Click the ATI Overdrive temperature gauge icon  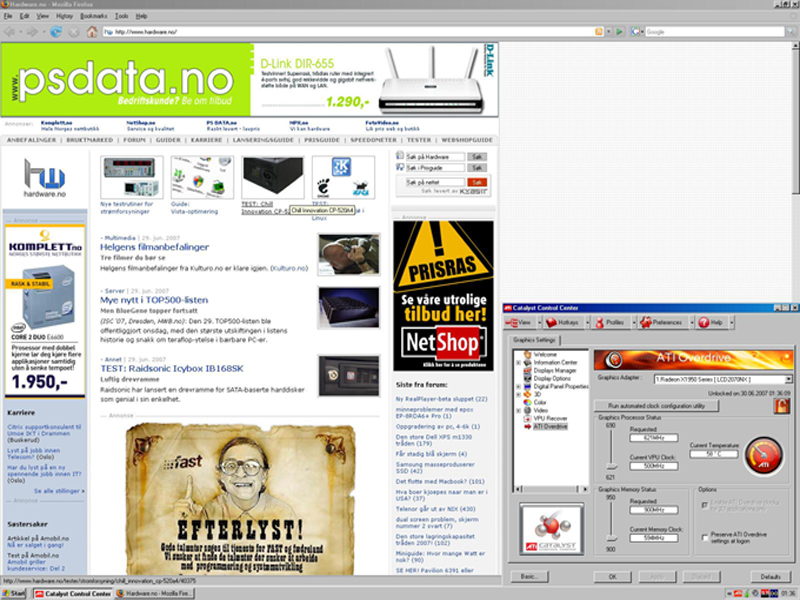[763, 456]
